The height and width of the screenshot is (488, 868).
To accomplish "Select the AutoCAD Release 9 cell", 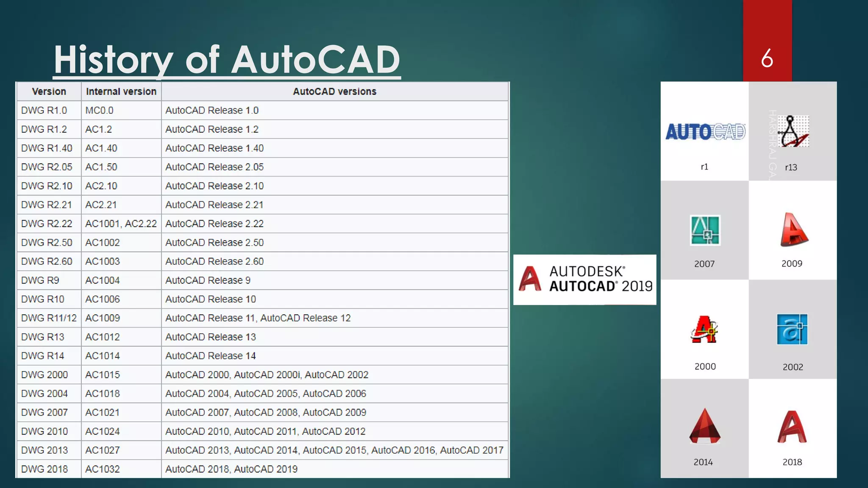I will coord(335,280).
